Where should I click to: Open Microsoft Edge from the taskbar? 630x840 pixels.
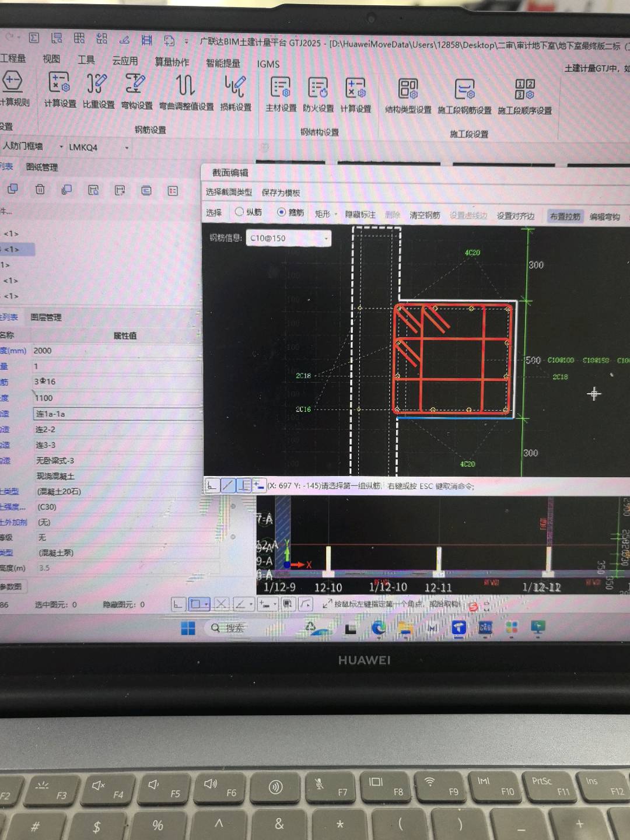379,628
